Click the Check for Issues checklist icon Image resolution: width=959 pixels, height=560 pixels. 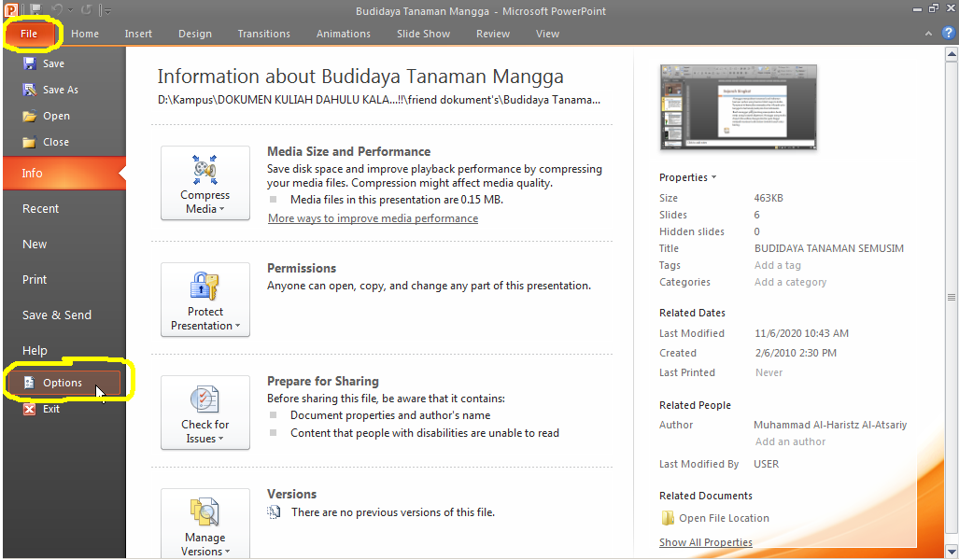tap(204, 399)
